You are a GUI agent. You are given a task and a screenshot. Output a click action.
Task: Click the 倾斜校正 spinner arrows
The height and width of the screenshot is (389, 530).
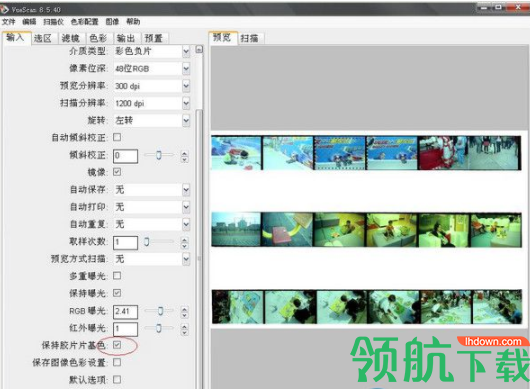tap(185, 156)
